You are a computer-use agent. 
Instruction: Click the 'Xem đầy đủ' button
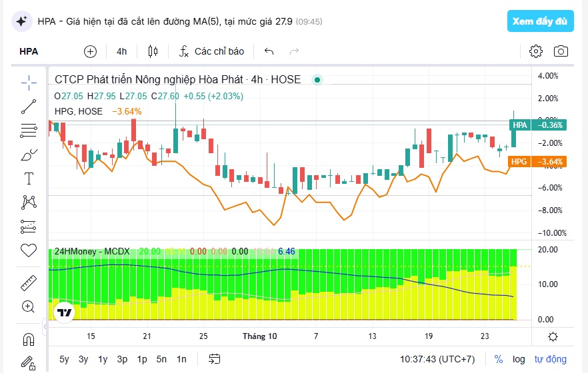click(540, 21)
